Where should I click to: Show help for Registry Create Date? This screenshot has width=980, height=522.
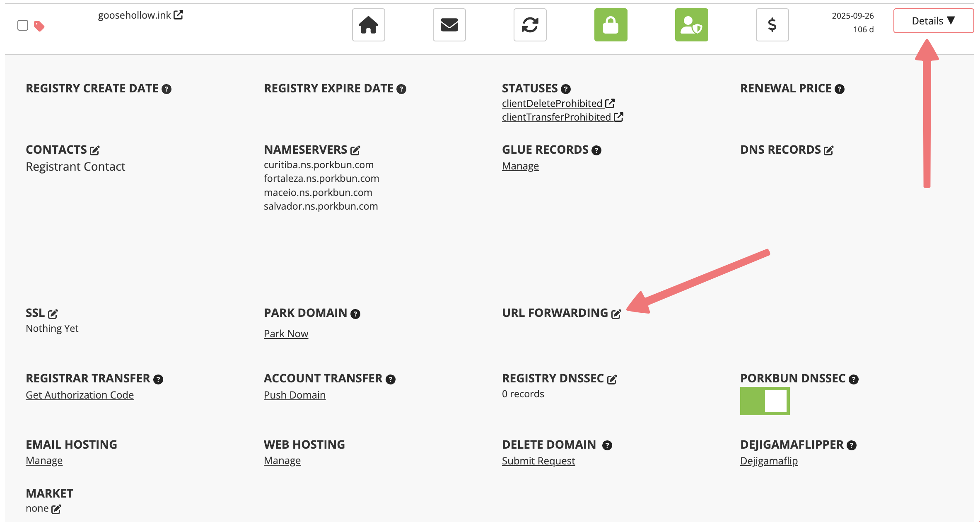[x=167, y=89]
